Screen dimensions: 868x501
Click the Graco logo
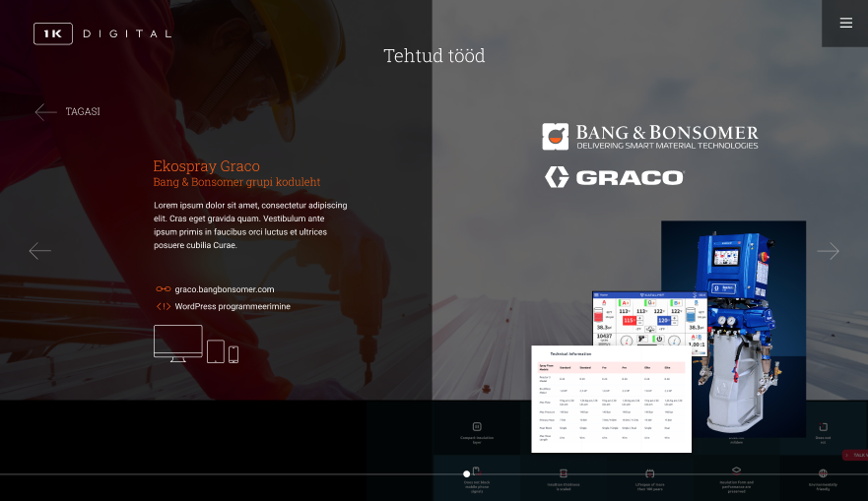[615, 177]
